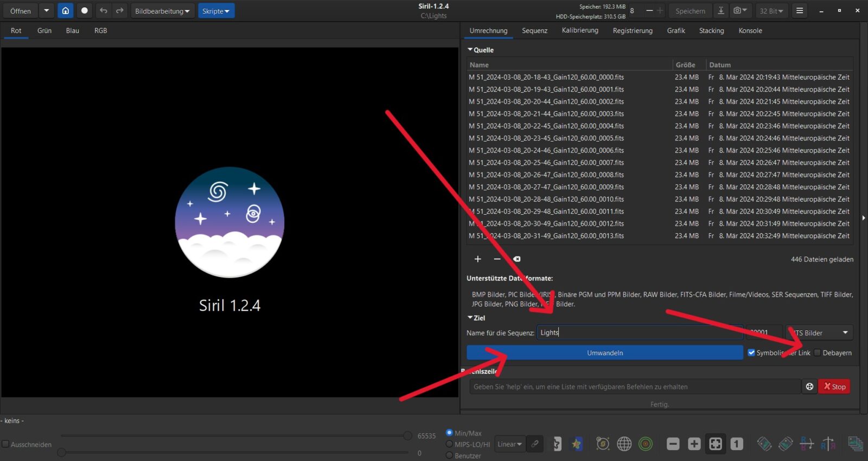
Task: Click the green target circles icon
Action: (x=646, y=444)
